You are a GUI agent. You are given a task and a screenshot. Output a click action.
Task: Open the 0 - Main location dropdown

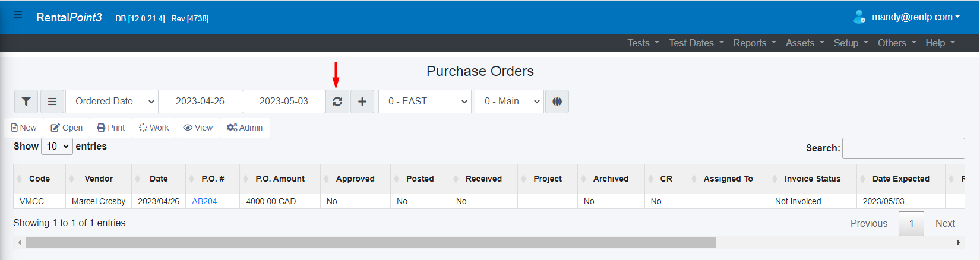coord(509,102)
